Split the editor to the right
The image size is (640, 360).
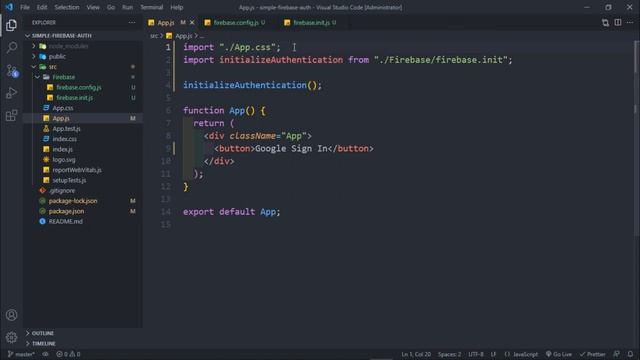618,22
